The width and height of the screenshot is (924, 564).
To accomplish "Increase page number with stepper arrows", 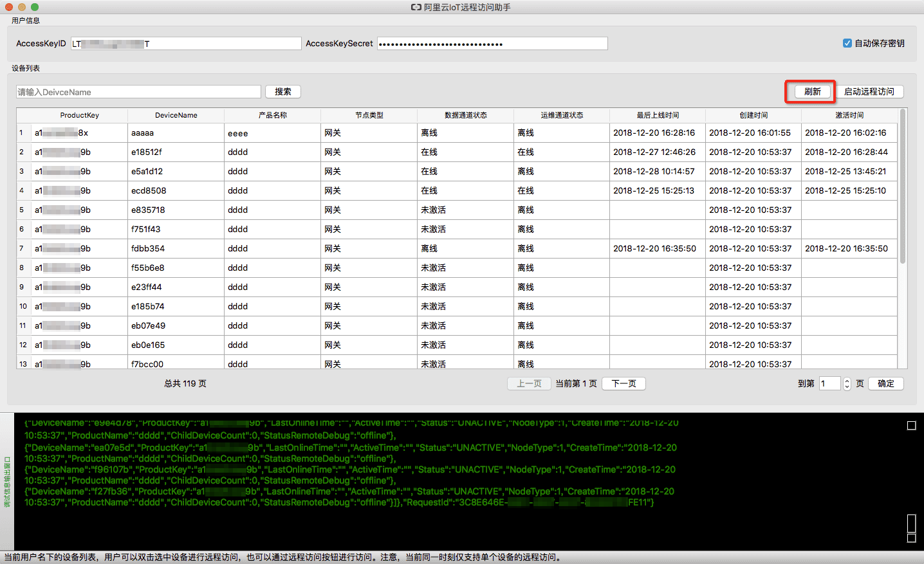I will [x=847, y=381].
